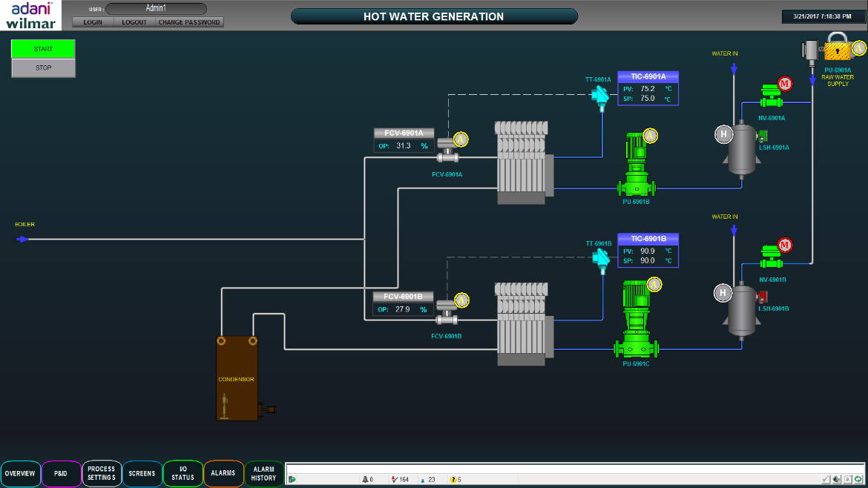Toggle manual mode badge on NV-6901A
This screenshot has height=488, width=868.
(x=784, y=82)
